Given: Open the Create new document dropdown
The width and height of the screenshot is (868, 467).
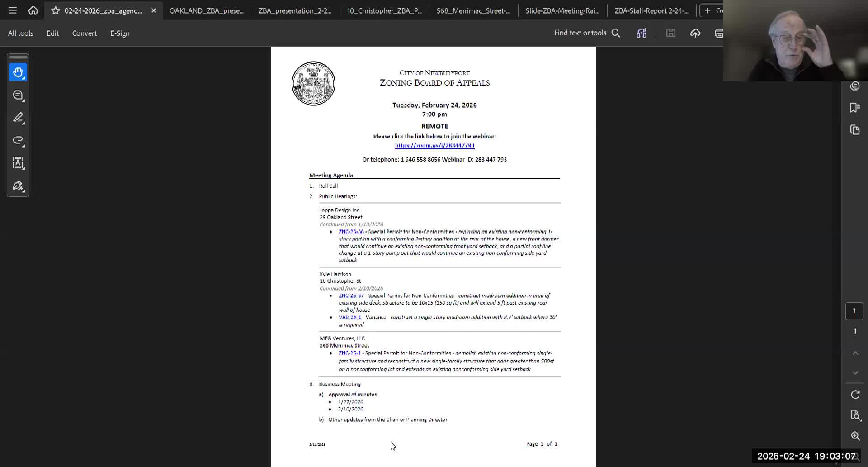Looking at the screenshot, I should pyautogui.click(x=707, y=10).
